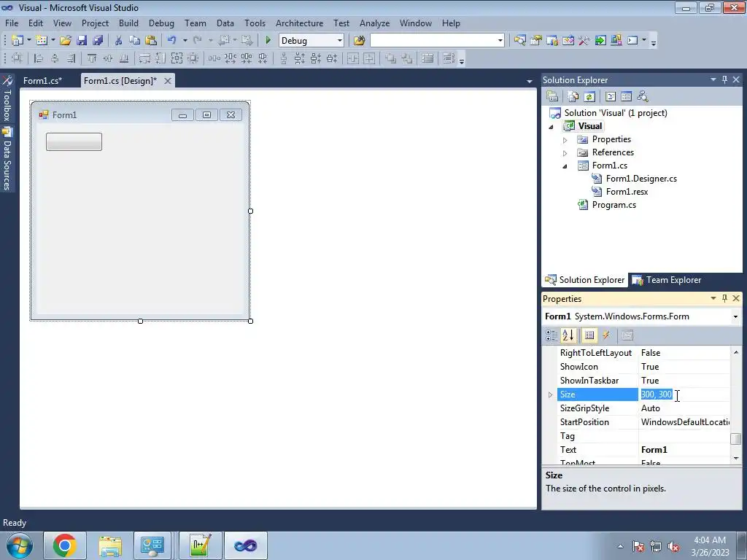747x560 pixels.
Task: Open the Form1 object selector dropdown in Properties
Action: [x=735, y=316]
